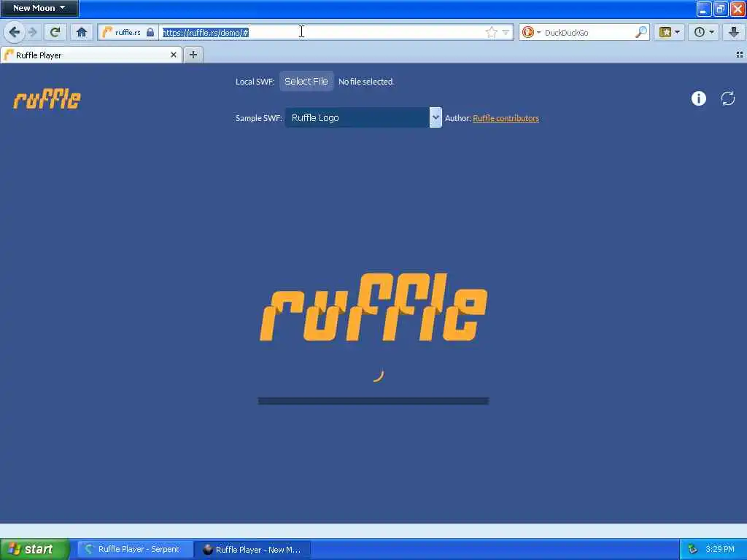Open the bookmarks menu button
Screen dimensions: 747x560
click(x=670, y=32)
